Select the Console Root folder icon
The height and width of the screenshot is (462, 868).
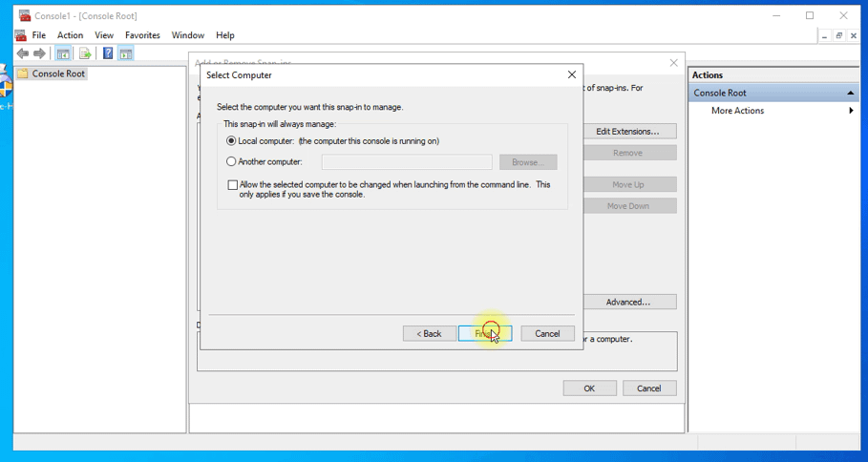[23, 73]
